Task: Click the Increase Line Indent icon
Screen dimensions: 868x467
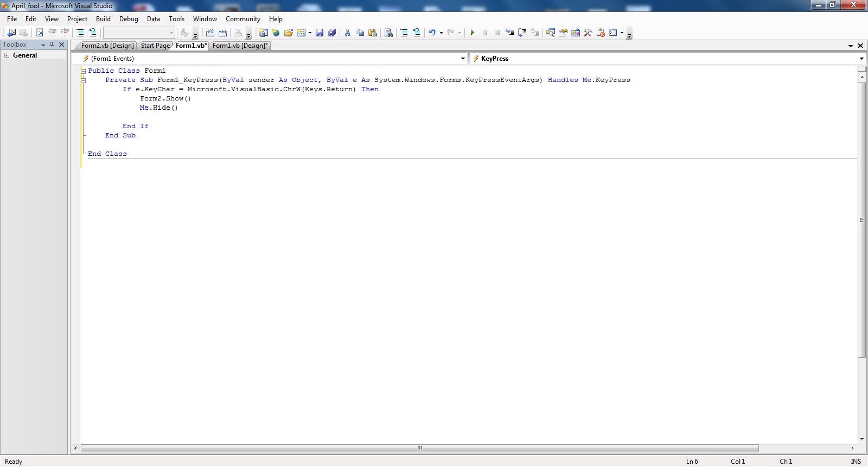Action: point(65,33)
